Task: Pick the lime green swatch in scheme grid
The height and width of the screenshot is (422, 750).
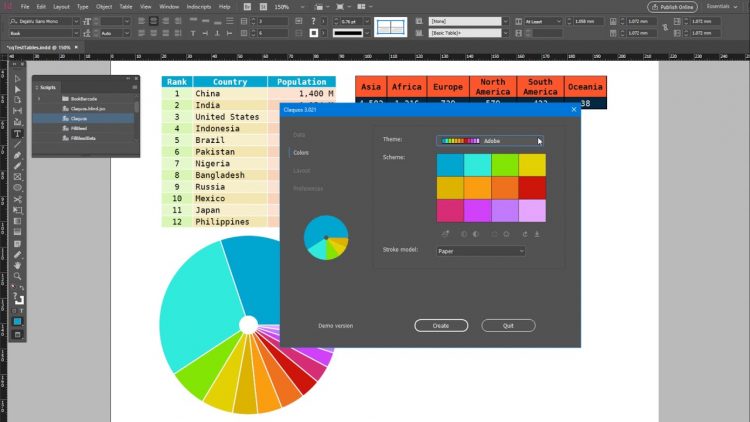Action: (505, 165)
